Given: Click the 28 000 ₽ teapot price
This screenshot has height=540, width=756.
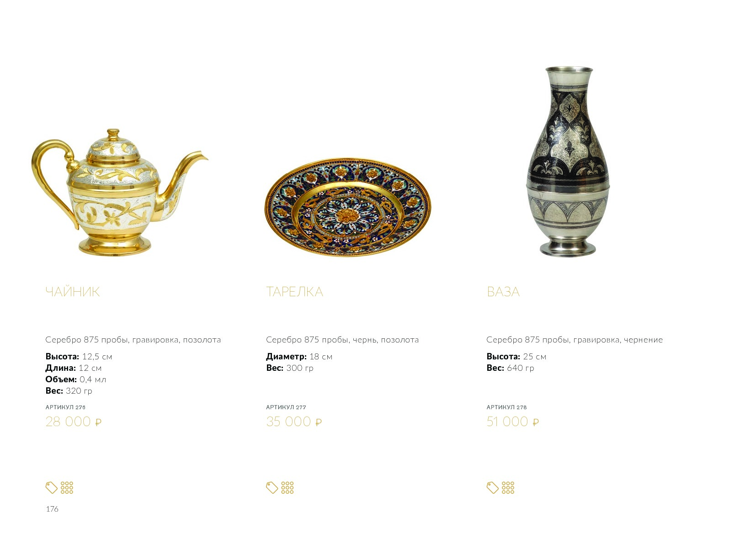Looking at the screenshot, I should point(73,422).
